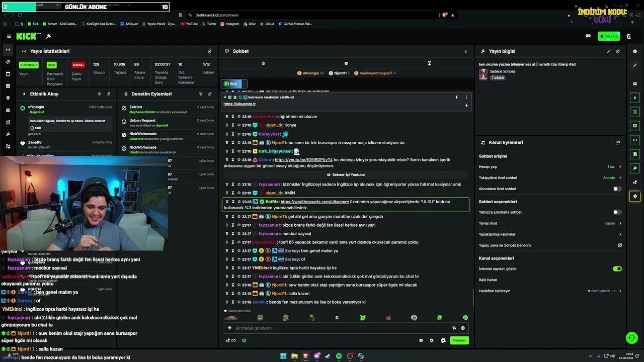Open File Explorer from the taskbar

[x=294, y=356]
